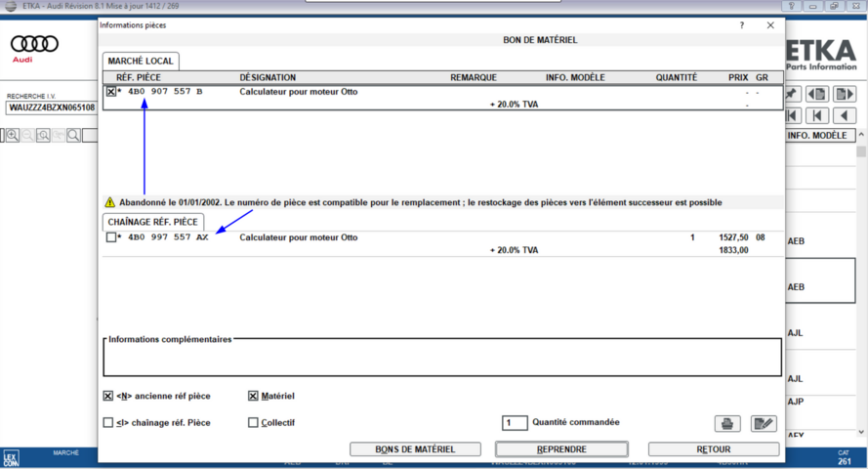Click the greyed zoom icon beside plain magnifier

(59, 135)
